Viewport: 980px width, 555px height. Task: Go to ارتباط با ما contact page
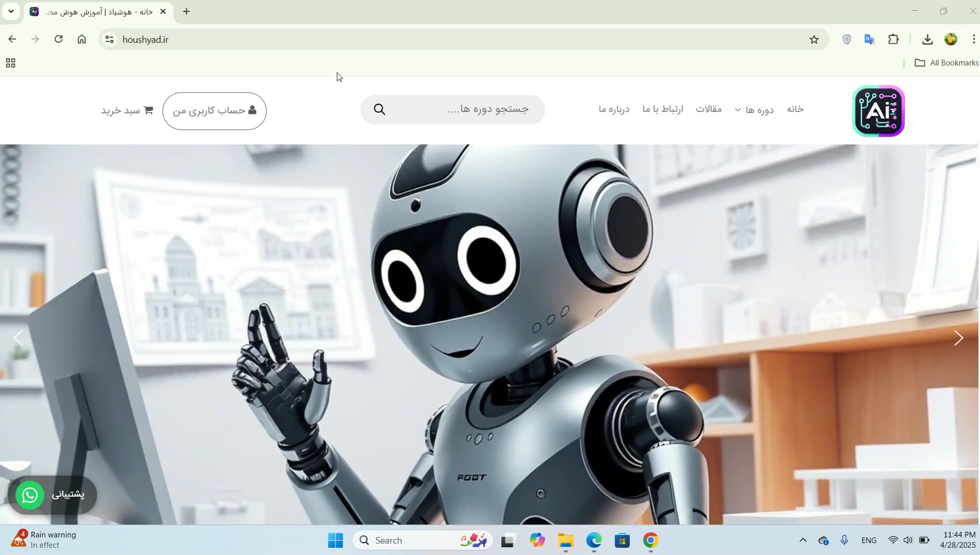pyautogui.click(x=663, y=109)
